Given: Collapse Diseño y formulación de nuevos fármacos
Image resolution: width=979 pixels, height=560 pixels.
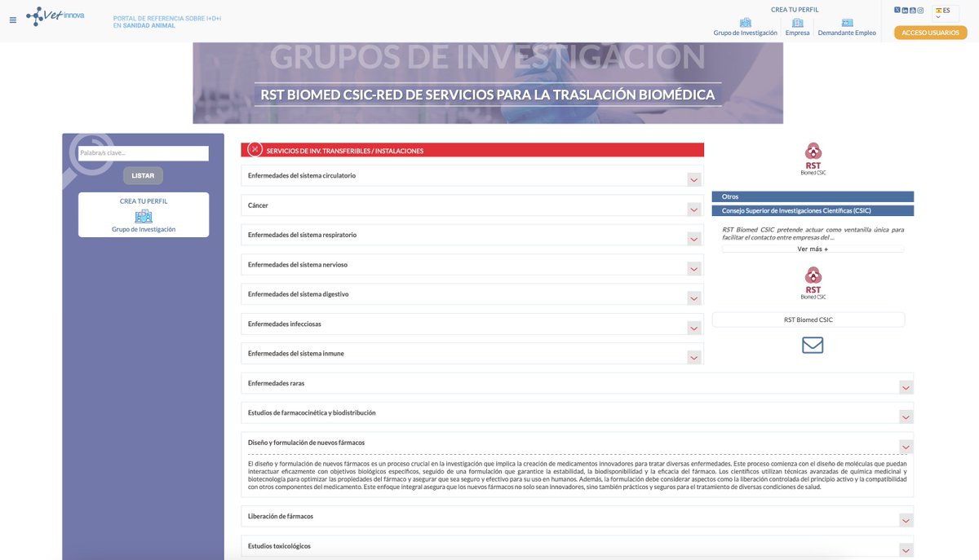Looking at the screenshot, I should 906,447.
